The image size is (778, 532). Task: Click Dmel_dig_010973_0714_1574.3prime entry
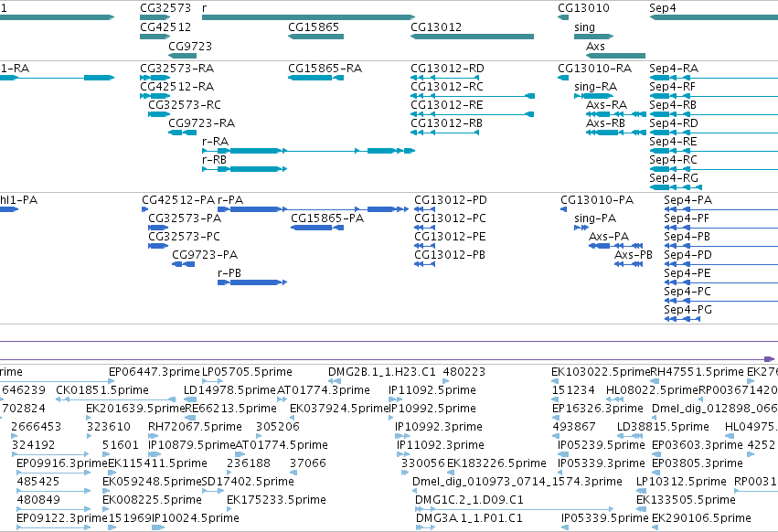tap(517, 482)
